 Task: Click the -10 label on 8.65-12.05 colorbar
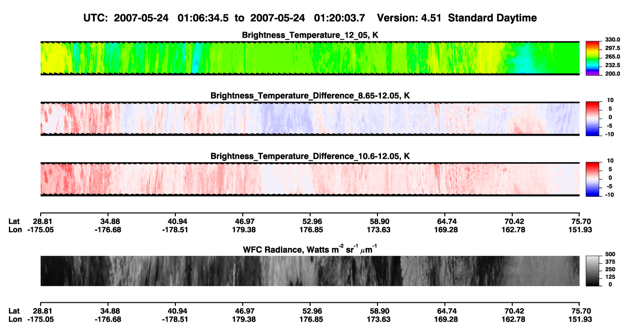(609, 134)
